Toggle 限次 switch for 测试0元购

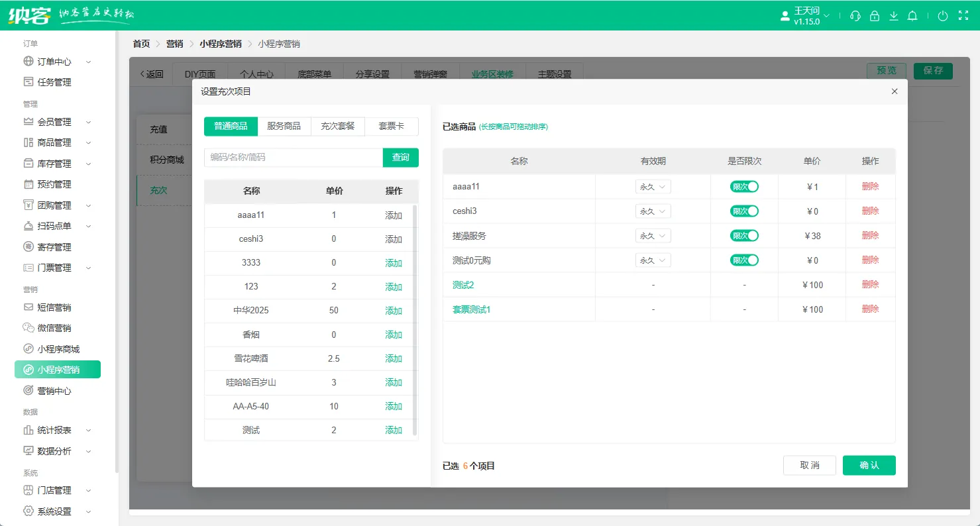[744, 260]
